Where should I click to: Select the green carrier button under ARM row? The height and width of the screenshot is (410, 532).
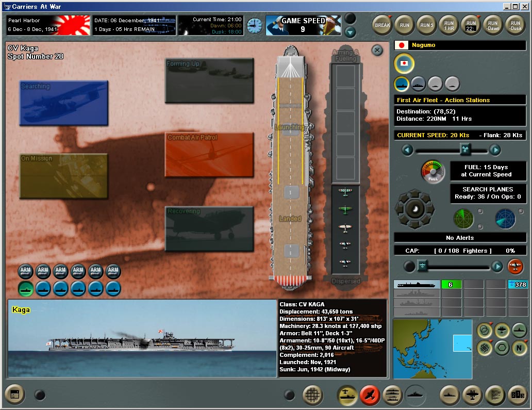point(26,289)
